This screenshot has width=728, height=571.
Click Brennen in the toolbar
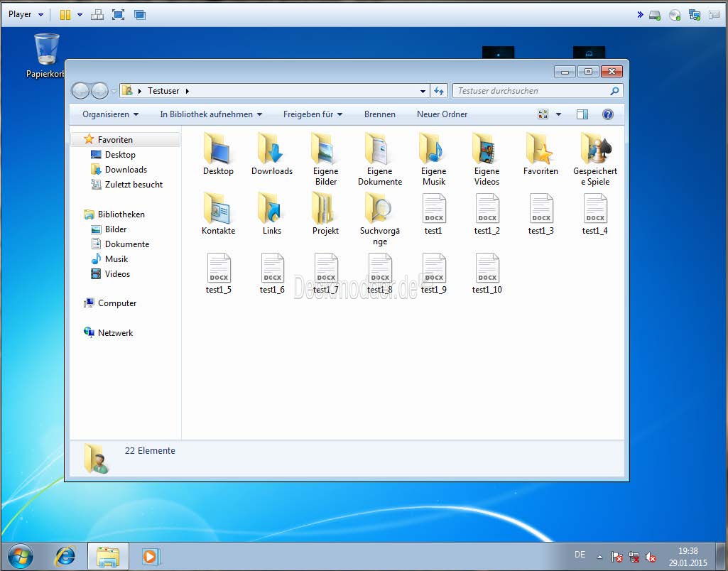click(380, 114)
